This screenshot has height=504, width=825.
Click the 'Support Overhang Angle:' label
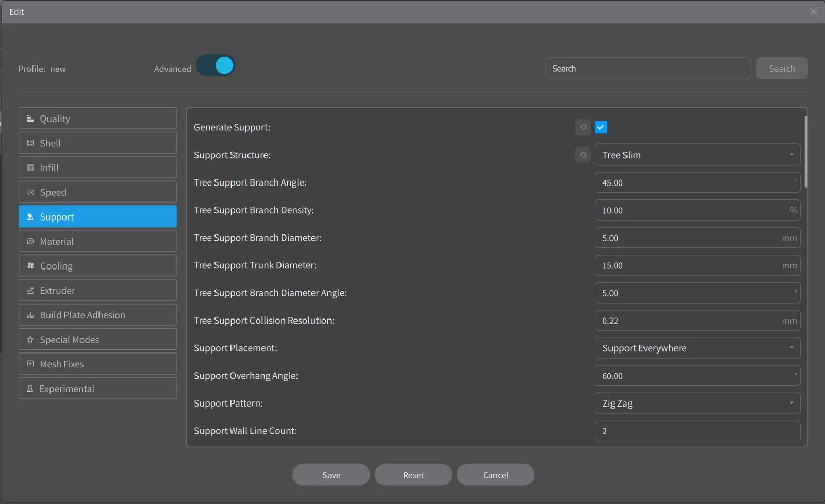246,376
